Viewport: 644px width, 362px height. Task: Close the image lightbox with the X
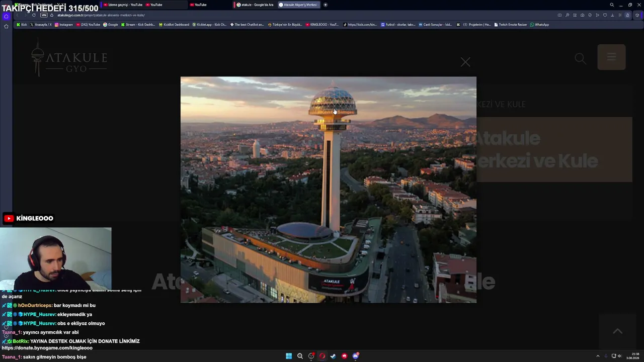pyautogui.click(x=465, y=62)
